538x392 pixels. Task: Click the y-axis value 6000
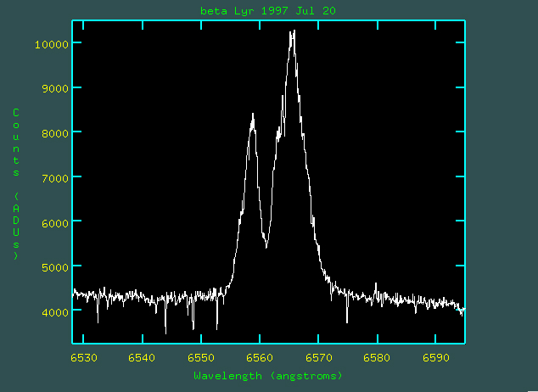[55, 223]
